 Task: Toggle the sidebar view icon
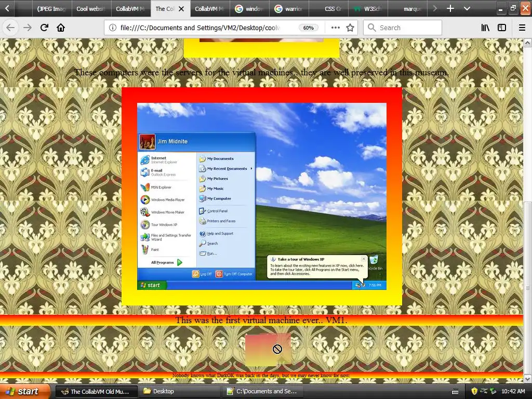[x=501, y=28]
